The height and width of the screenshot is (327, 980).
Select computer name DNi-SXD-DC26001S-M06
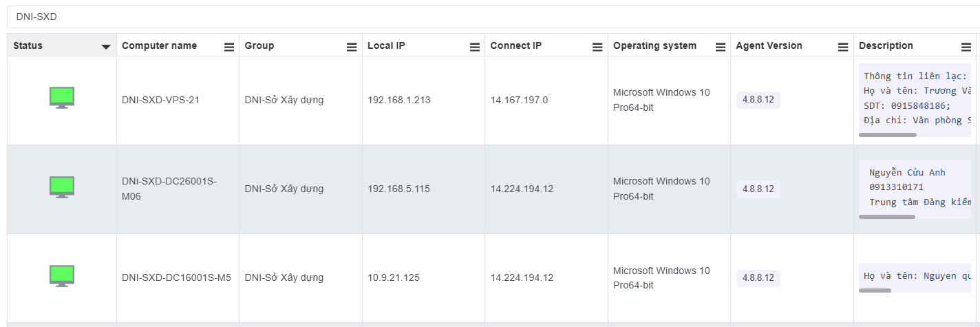pos(169,189)
